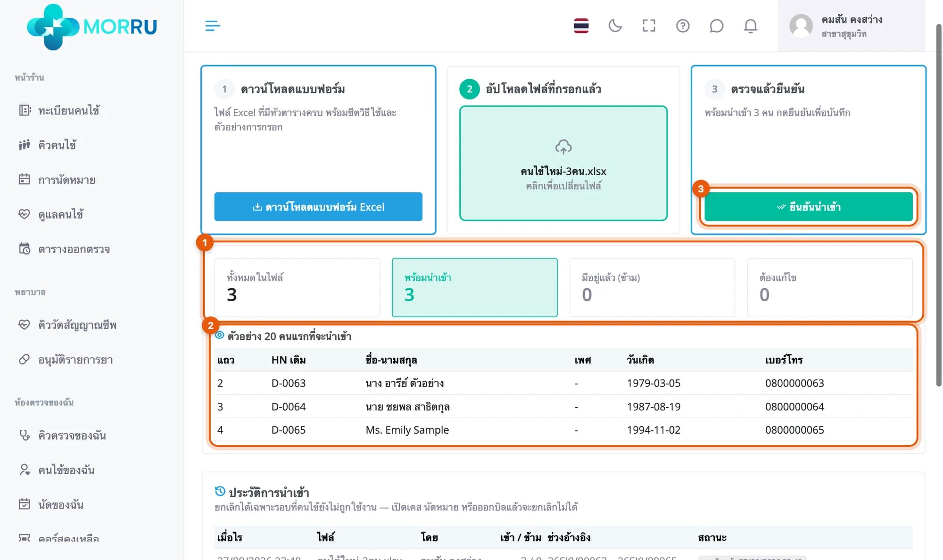Open the user profile คมสัน คงสว่าง
This screenshot has height=560, width=943.
852,26
